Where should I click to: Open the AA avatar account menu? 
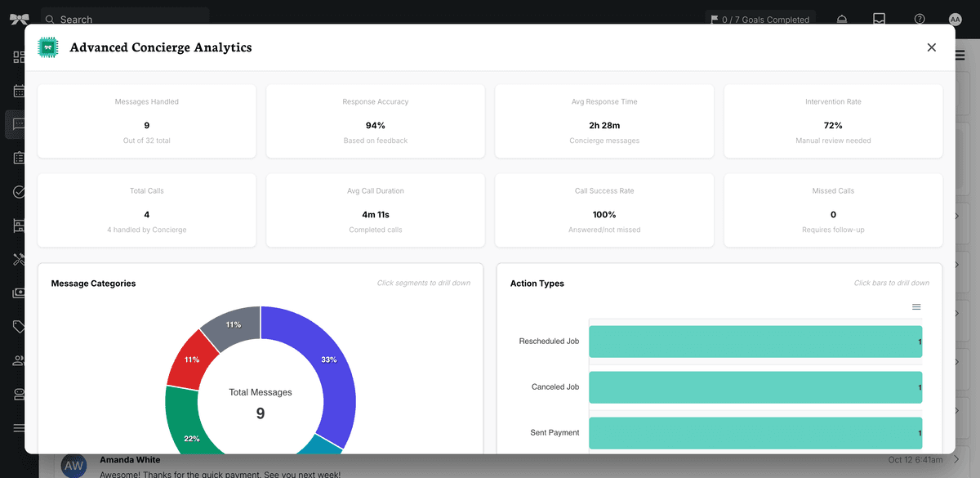(x=955, y=19)
